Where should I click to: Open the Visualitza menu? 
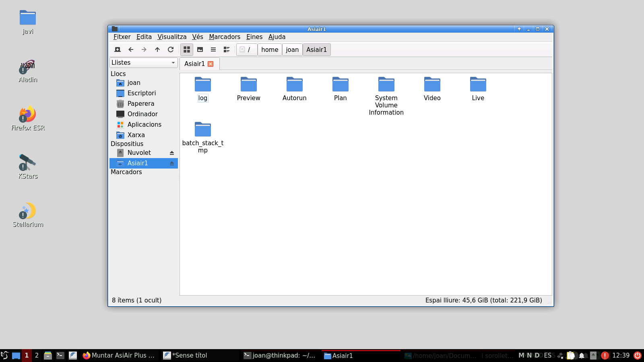[x=172, y=37]
